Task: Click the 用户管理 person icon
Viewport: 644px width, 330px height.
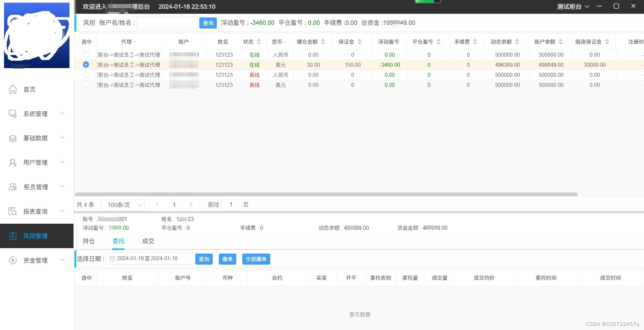Action: tap(13, 163)
